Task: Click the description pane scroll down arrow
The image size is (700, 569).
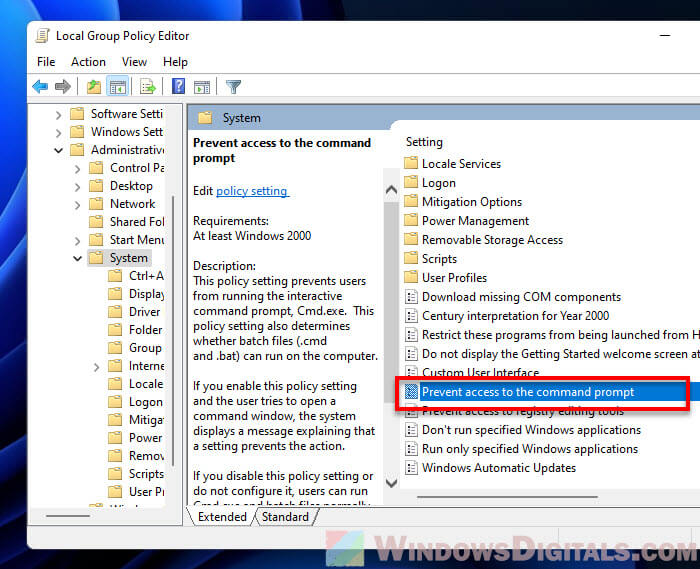Action: [x=391, y=484]
